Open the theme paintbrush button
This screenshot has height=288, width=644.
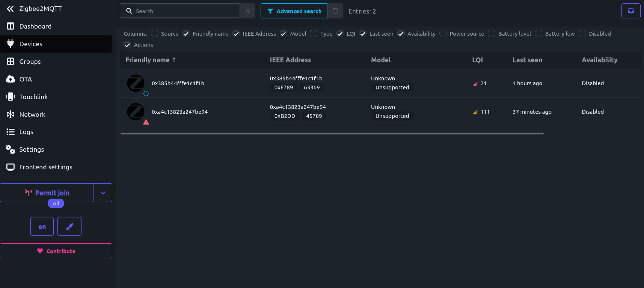click(69, 226)
